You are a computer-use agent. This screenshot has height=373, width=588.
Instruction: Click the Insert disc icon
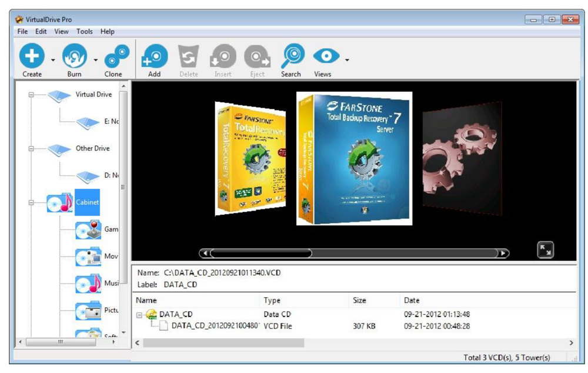223,56
